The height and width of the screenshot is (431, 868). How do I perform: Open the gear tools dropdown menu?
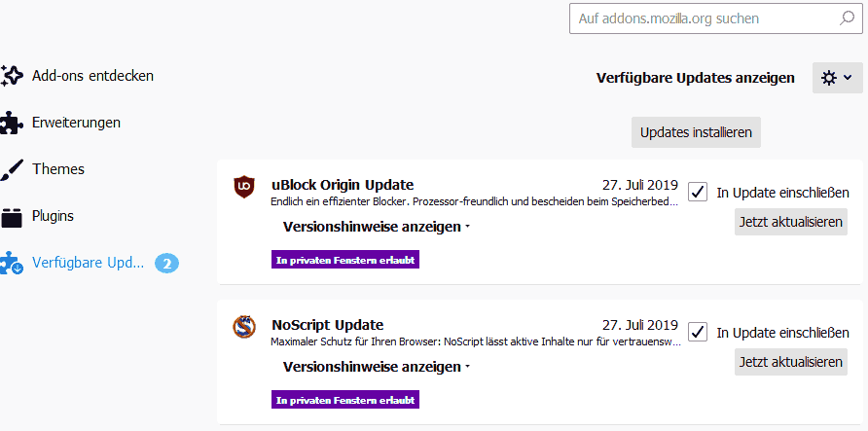coord(837,78)
